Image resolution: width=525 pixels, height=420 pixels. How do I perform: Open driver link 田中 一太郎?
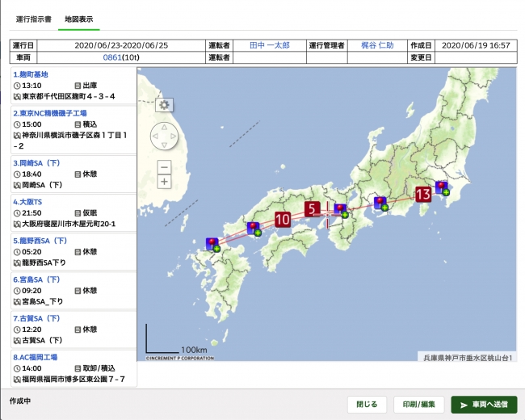(x=267, y=46)
